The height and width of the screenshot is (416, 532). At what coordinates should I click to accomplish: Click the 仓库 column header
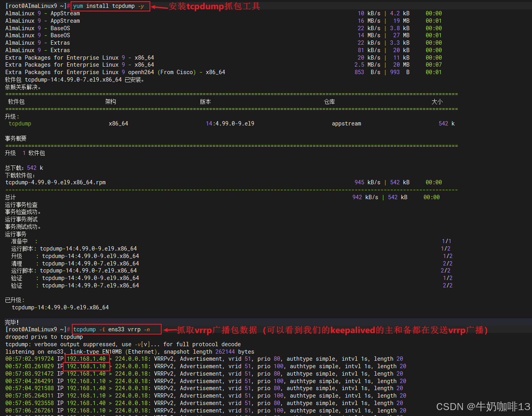(x=329, y=102)
